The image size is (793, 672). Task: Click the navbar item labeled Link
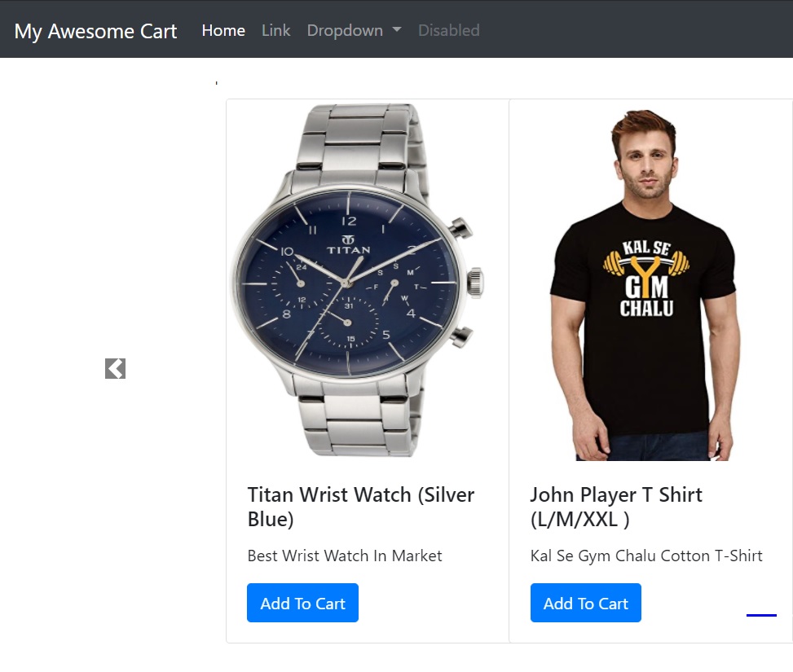tap(275, 30)
